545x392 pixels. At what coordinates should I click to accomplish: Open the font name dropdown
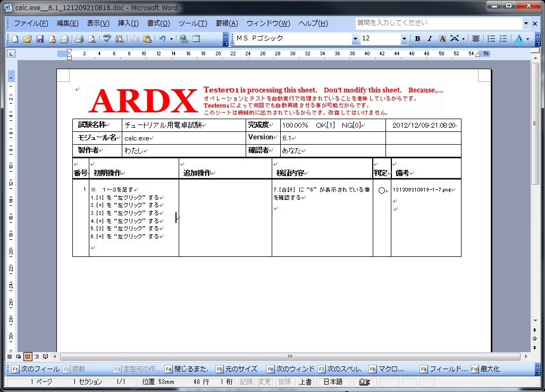pyautogui.click(x=355, y=39)
